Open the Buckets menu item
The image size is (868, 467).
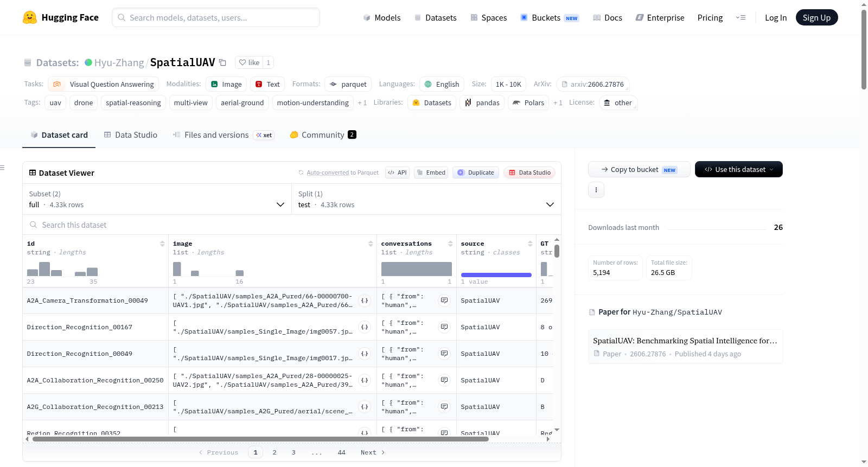click(550, 17)
